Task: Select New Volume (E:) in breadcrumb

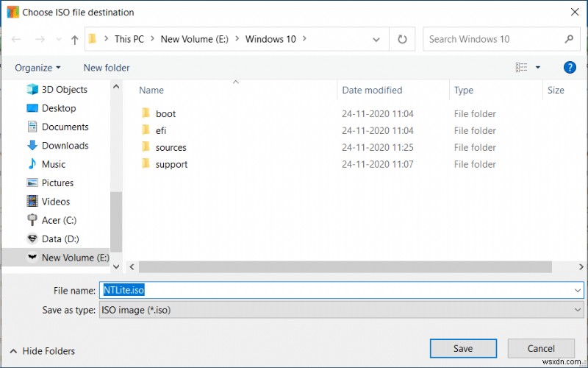Action: [194, 39]
